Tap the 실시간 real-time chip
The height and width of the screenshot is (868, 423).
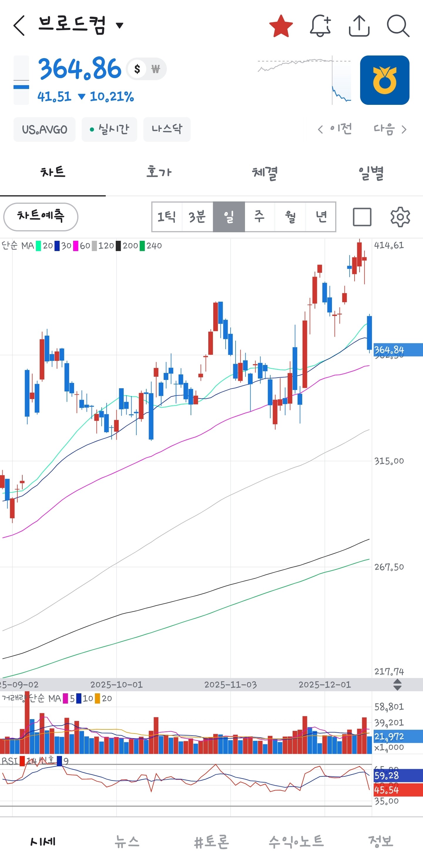pos(109,129)
